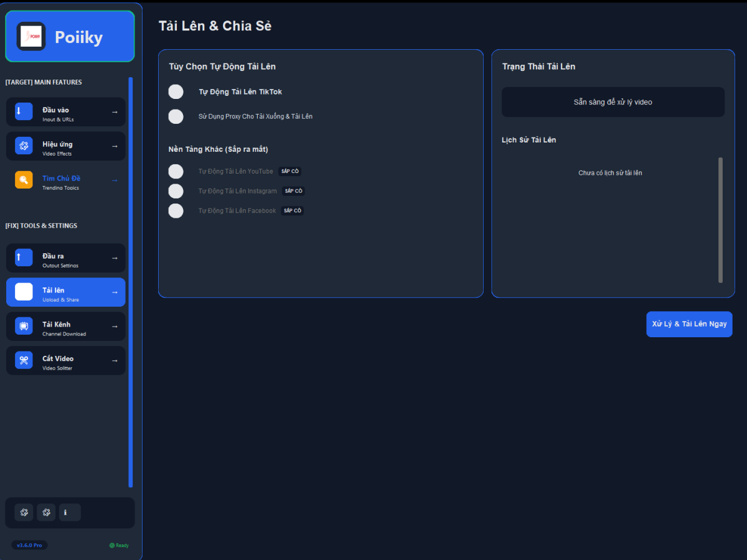Toggle Sử Dụng Proxy option
The width and height of the screenshot is (747, 560).
coord(176,116)
